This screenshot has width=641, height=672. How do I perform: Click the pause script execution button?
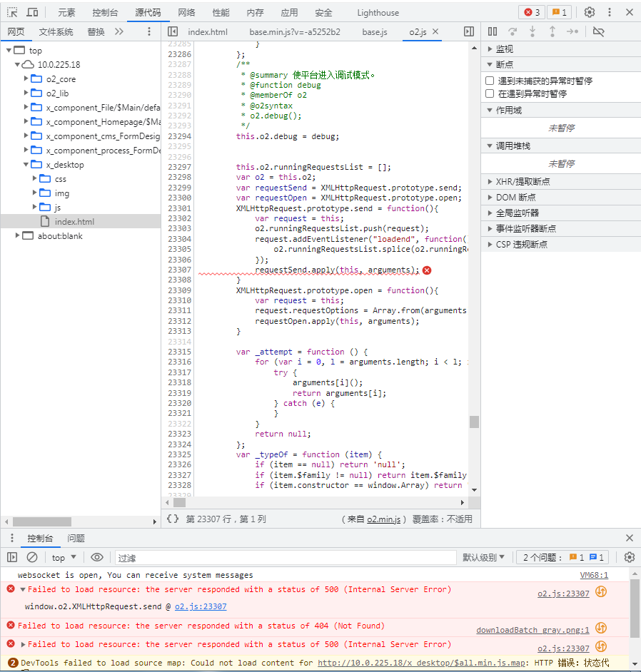click(493, 31)
